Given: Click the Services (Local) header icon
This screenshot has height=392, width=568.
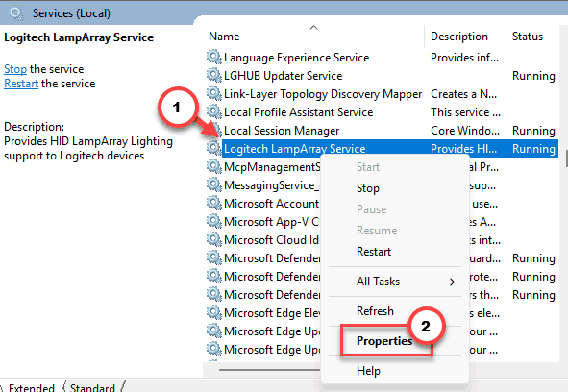Looking at the screenshot, I should (16, 13).
